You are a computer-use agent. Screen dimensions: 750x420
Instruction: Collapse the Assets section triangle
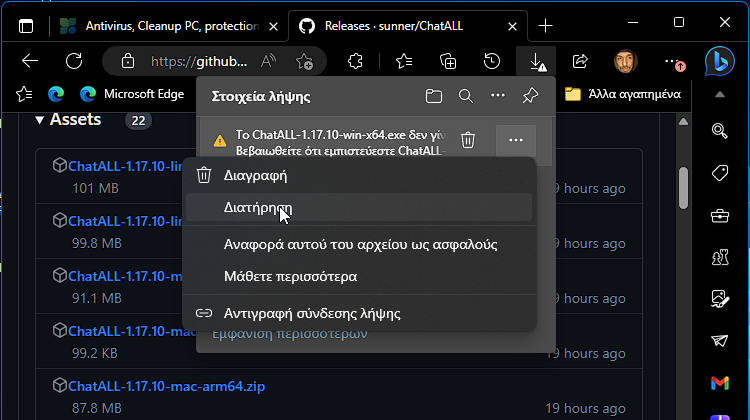coord(40,120)
